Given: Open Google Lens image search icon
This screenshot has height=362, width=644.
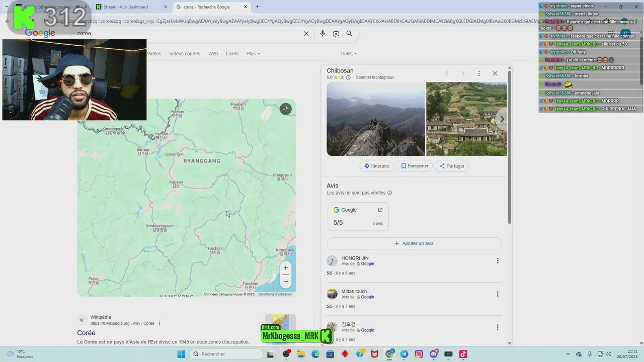Looking at the screenshot, I should click(x=336, y=34).
